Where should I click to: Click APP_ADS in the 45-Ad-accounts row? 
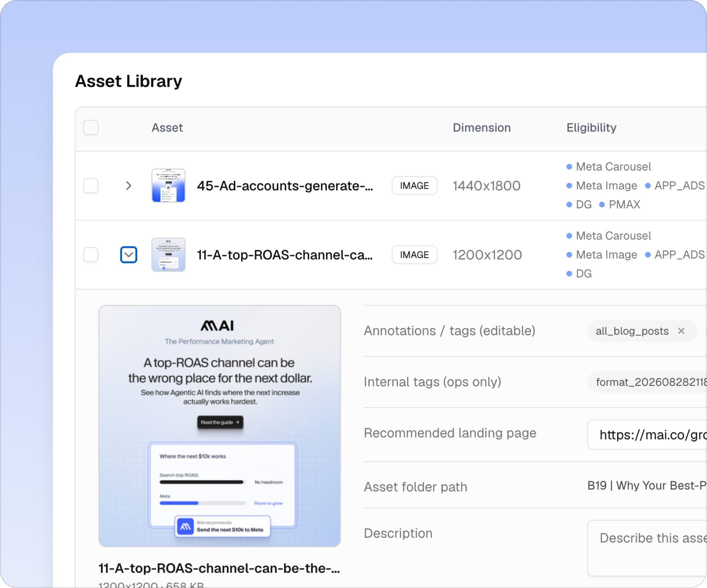679,186
